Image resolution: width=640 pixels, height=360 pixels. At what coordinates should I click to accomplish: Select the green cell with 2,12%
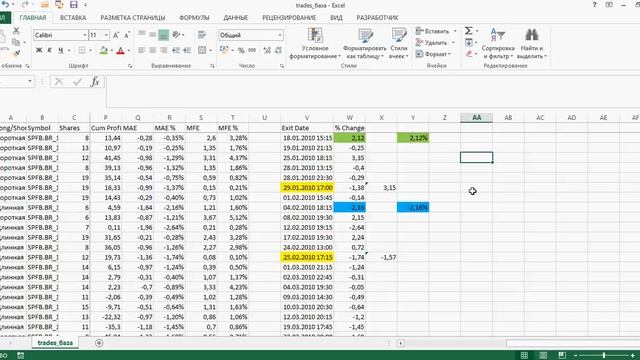click(x=413, y=138)
